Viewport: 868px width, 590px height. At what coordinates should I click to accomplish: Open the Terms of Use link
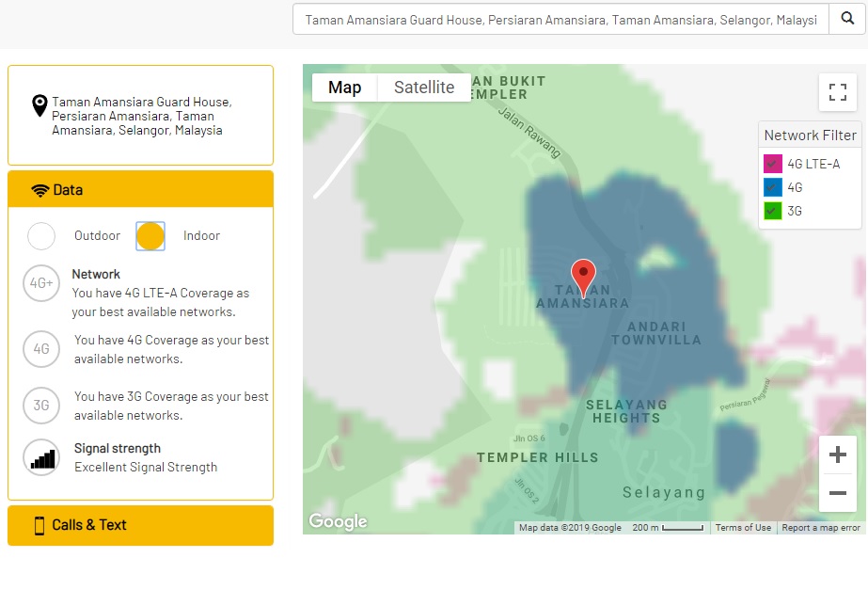pyautogui.click(x=743, y=527)
